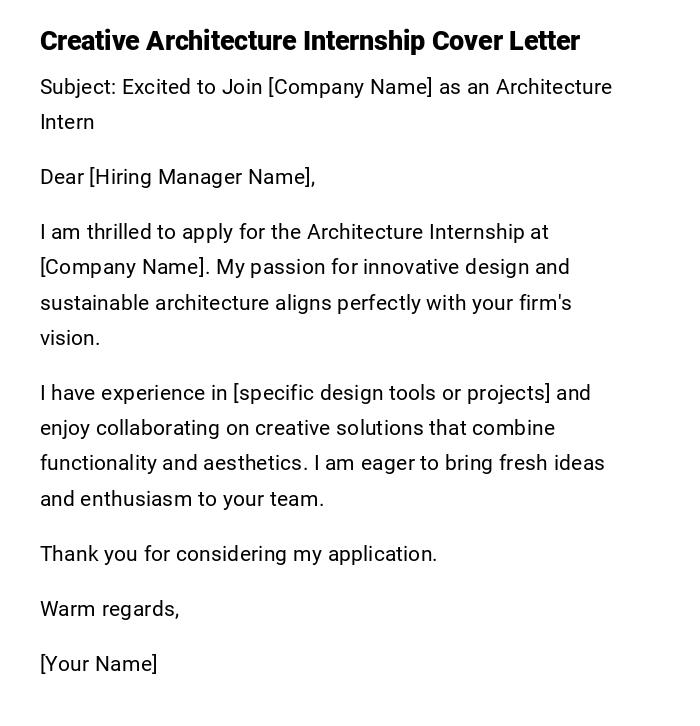700x726 pixels.
Task: Click the [specific design tools or projects] placeholder
Action: (x=391, y=393)
